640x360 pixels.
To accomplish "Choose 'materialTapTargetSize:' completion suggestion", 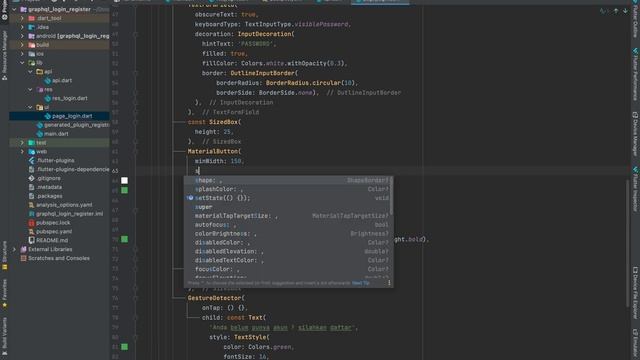I will [287, 216].
